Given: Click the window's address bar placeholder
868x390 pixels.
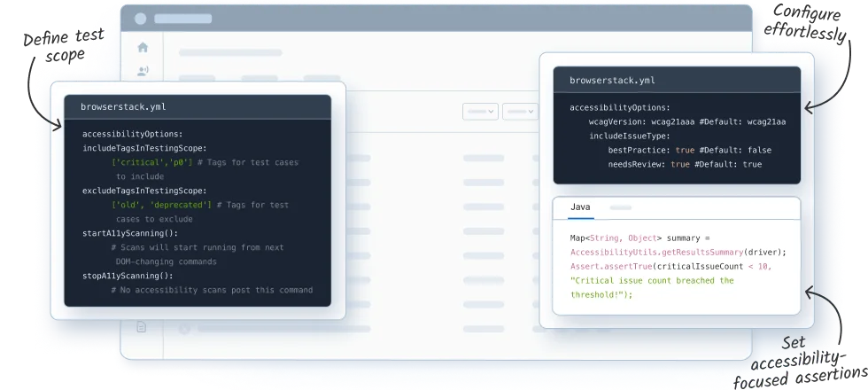Looking at the screenshot, I should [182, 19].
